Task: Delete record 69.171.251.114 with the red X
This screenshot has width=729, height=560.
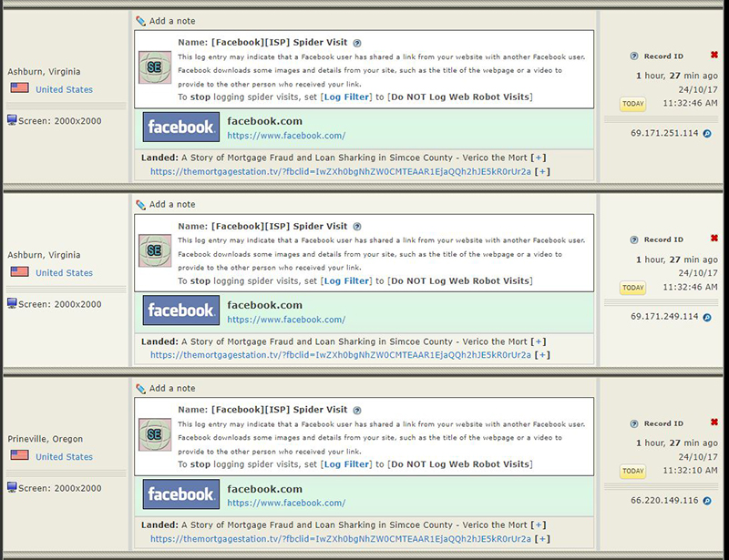Action: pos(714,55)
